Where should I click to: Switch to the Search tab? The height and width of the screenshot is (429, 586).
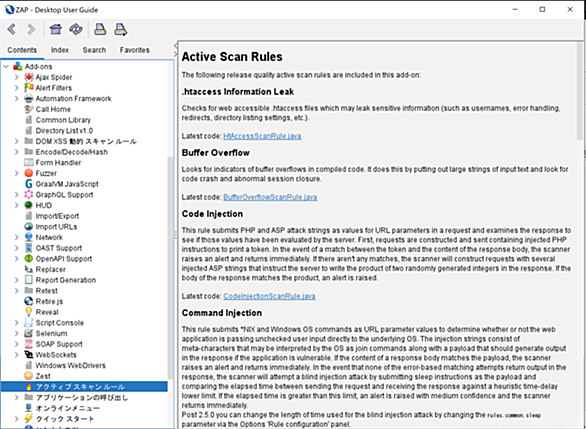(94, 50)
